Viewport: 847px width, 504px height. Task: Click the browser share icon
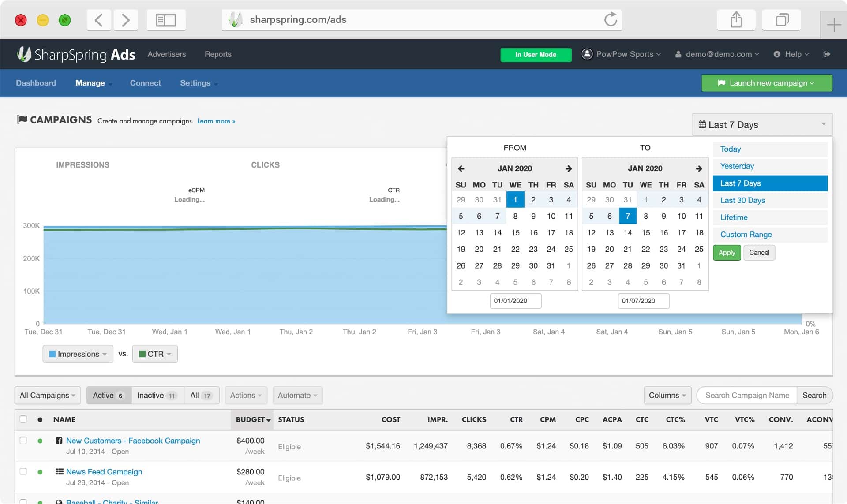click(x=736, y=20)
